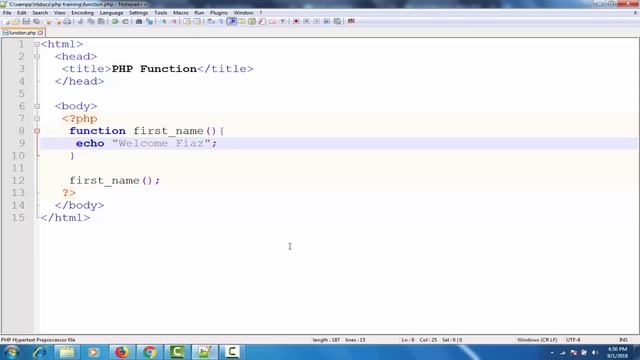Open the Run menu
The height and width of the screenshot is (360, 640).
click(x=199, y=13)
